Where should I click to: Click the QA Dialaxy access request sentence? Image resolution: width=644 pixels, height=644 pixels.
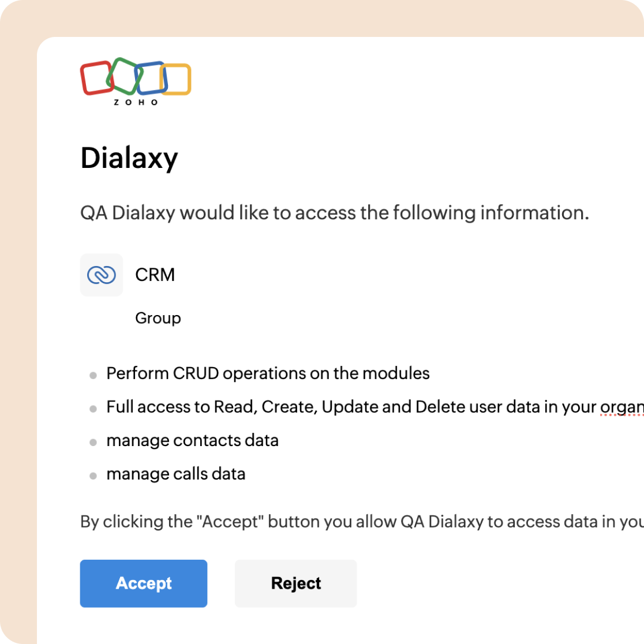coord(335,213)
